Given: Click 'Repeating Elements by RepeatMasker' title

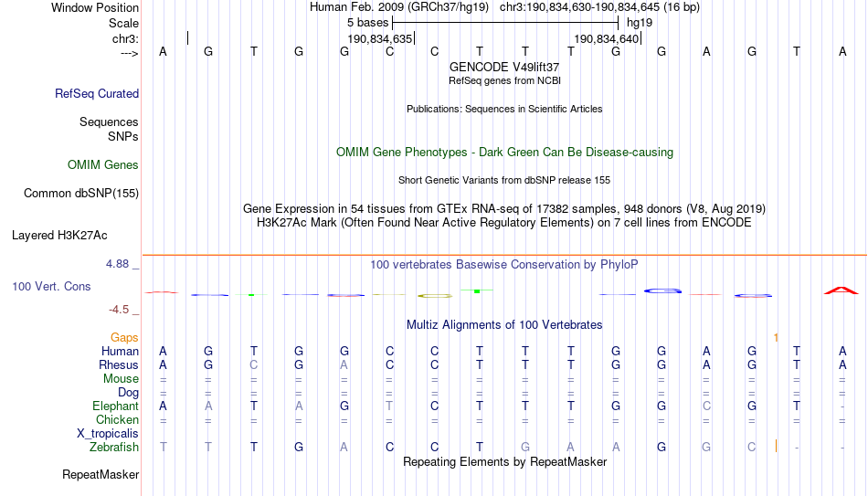Looking at the screenshot, I should tap(505, 461).
